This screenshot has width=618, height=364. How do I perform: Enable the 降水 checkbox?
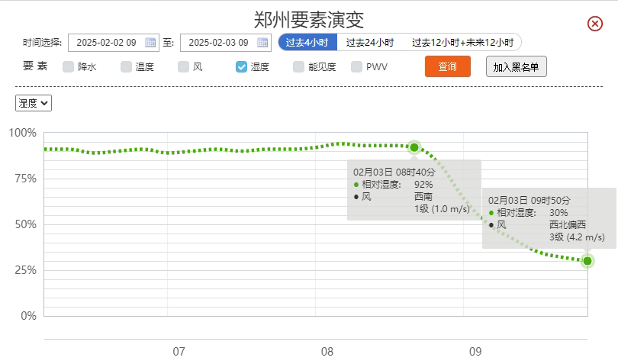coord(69,67)
